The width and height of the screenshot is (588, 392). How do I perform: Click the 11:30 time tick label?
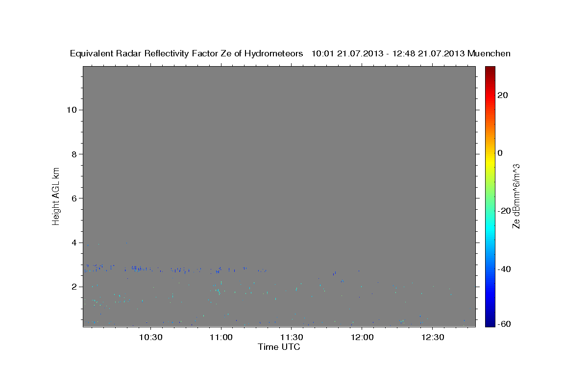(292, 338)
